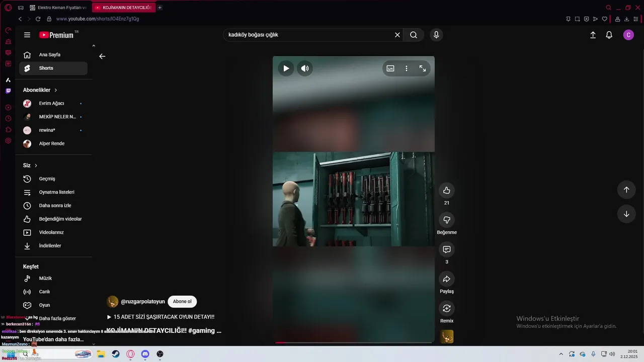Screen dimensions: 644x362
Task: Reload the page in Opera
Action: tap(38, 19)
